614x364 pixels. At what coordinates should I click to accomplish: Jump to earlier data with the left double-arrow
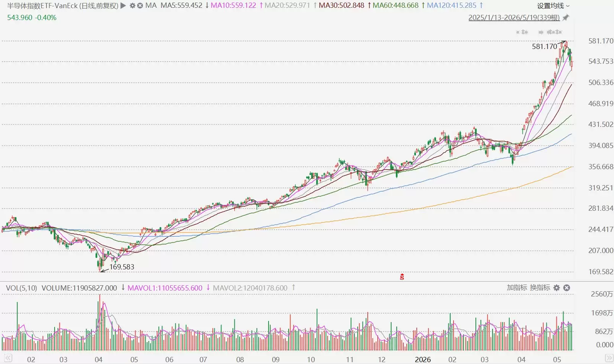8,358
